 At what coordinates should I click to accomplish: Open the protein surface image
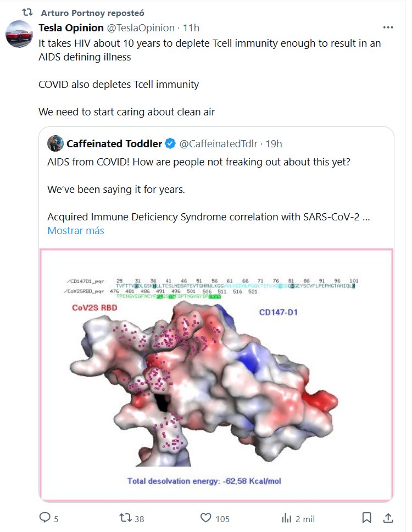coord(216,375)
